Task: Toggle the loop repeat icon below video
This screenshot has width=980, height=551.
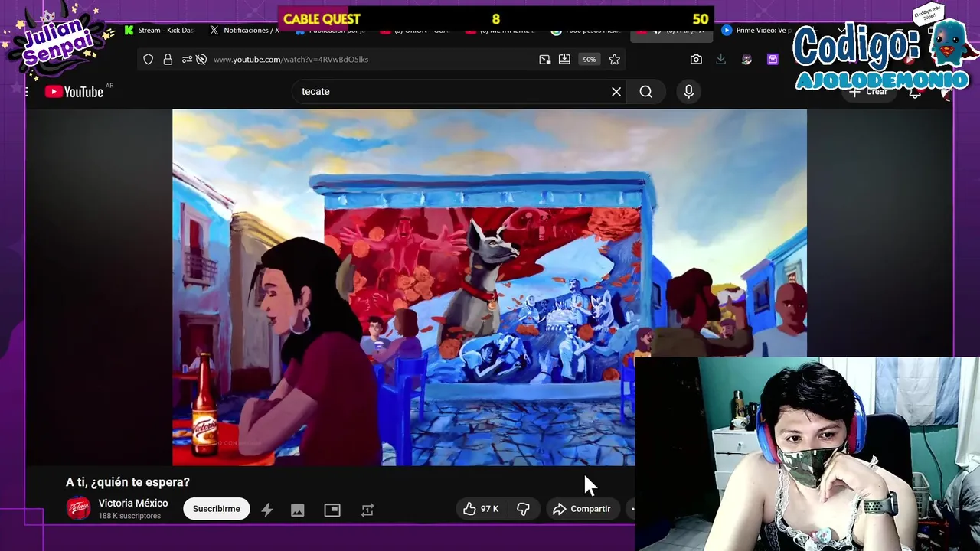Action: pyautogui.click(x=367, y=510)
